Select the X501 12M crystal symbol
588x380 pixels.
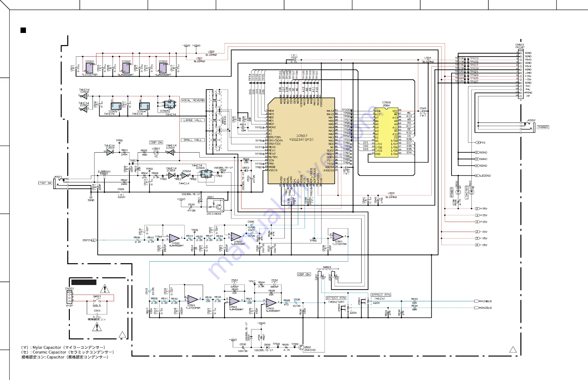coord(243,128)
